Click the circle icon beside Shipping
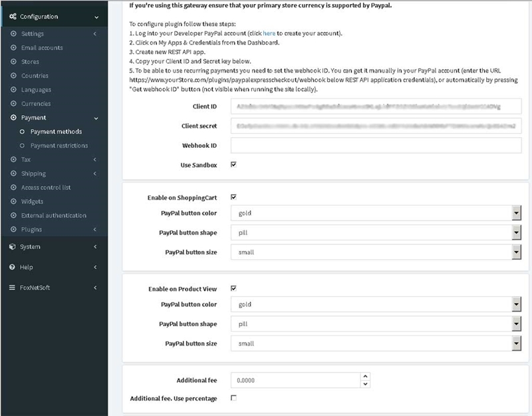This screenshot has width=532, height=416. [13, 173]
